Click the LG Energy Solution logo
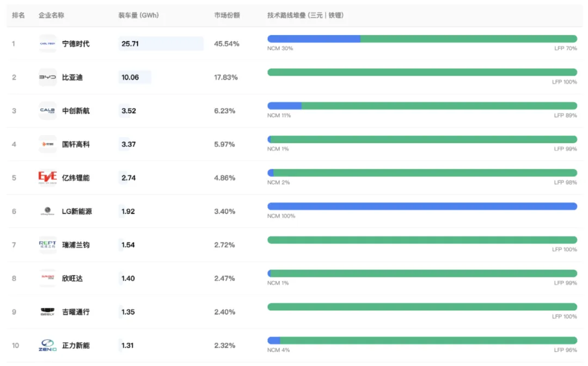 pos(47,211)
